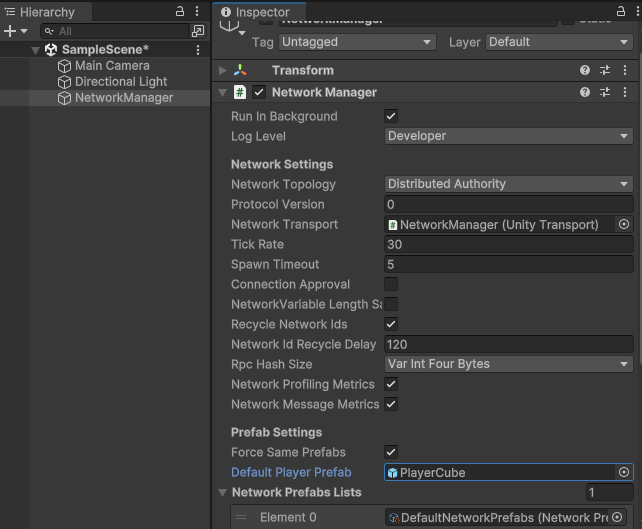
Task: Open Network Manager component preset icon
Action: (605, 93)
